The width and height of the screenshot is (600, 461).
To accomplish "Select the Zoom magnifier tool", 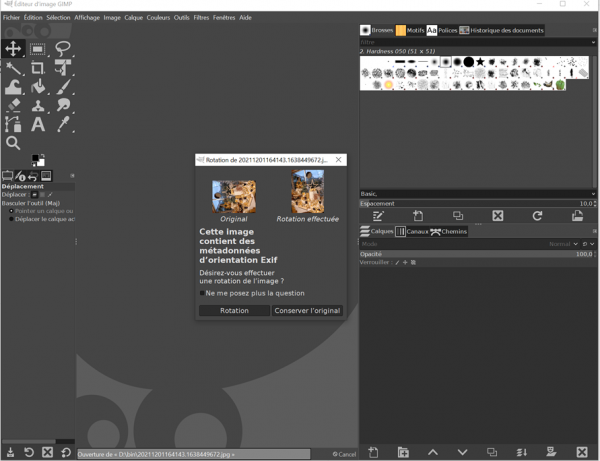I will coord(13,143).
